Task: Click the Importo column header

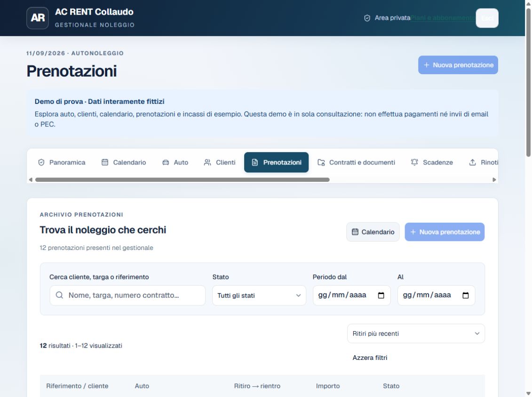Action: [328, 386]
